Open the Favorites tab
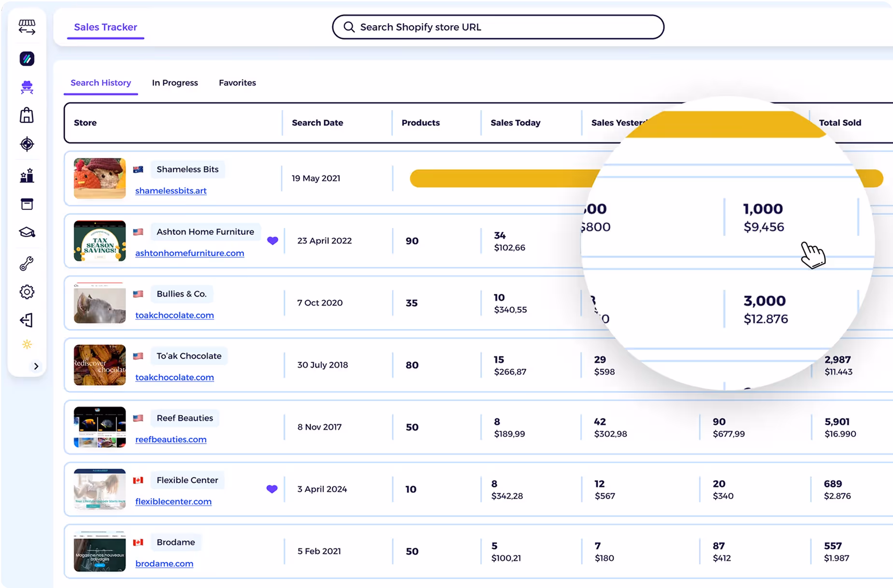 click(237, 83)
